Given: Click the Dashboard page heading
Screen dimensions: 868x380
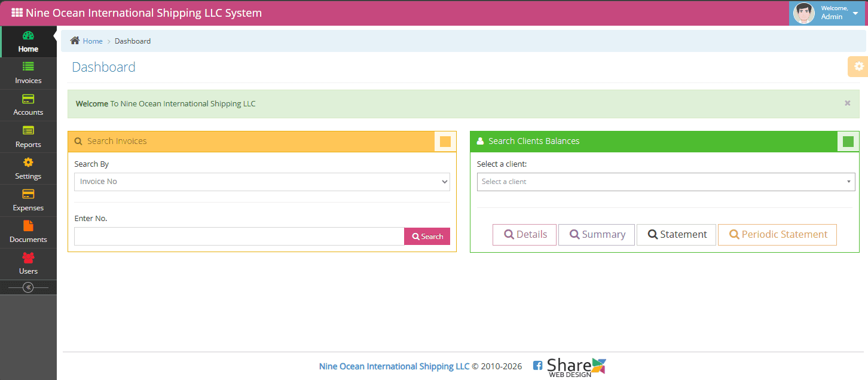Looking at the screenshot, I should point(103,67).
